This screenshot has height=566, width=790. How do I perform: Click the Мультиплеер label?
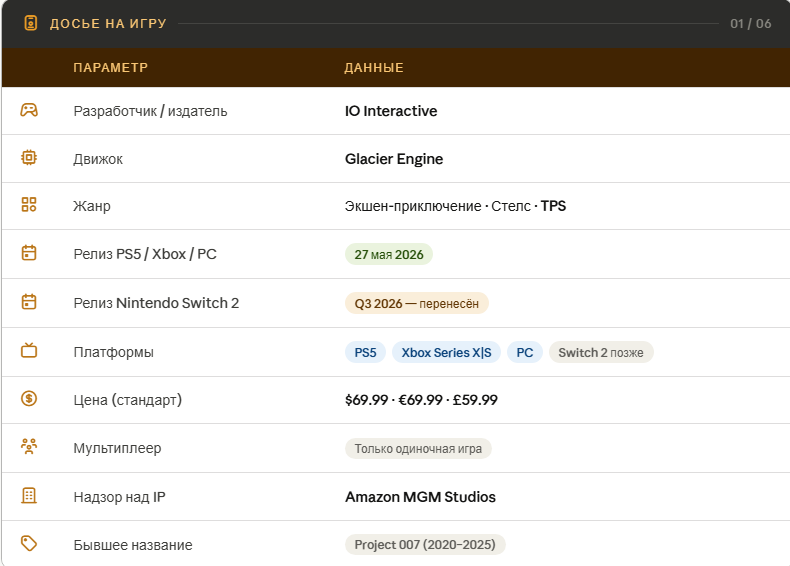(x=117, y=448)
